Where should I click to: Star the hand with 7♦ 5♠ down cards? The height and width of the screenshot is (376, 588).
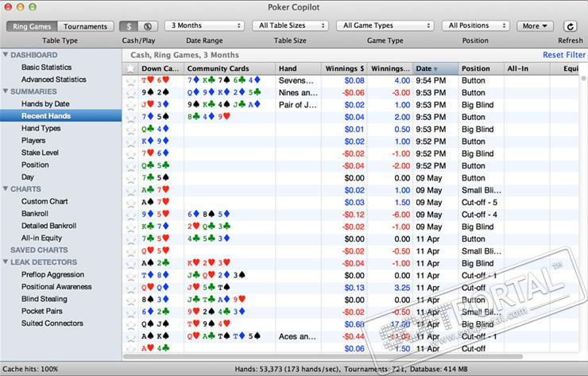click(x=130, y=118)
